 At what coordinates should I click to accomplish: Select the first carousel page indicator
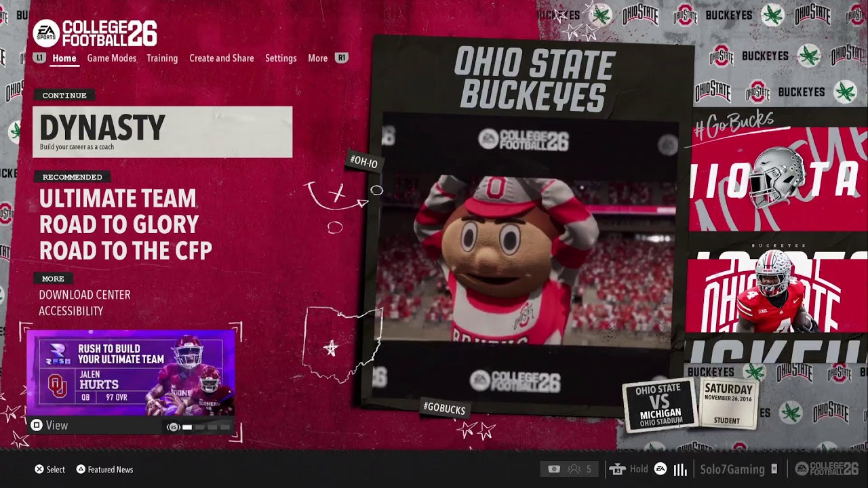click(x=187, y=427)
